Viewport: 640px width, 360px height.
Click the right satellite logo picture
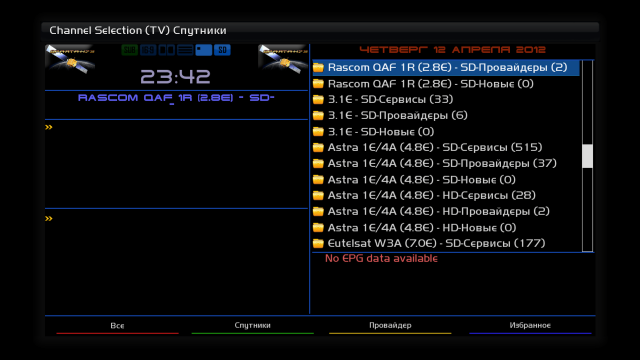pos(282,60)
